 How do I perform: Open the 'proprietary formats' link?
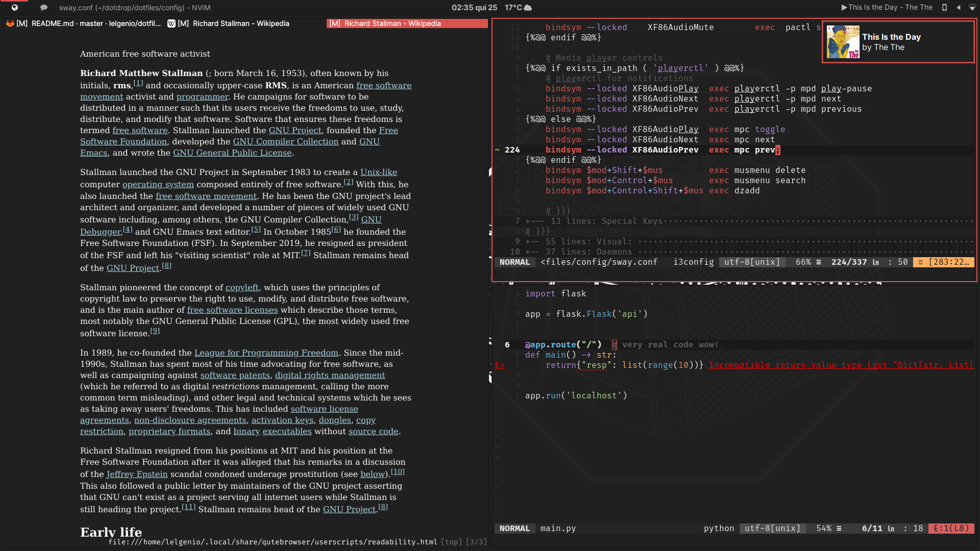point(169,431)
